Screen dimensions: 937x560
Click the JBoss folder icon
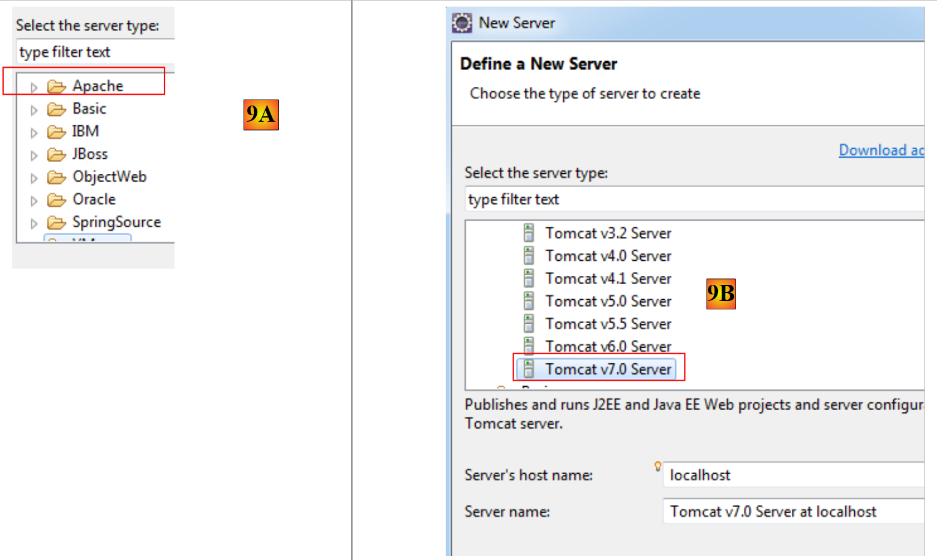[x=56, y=155]
